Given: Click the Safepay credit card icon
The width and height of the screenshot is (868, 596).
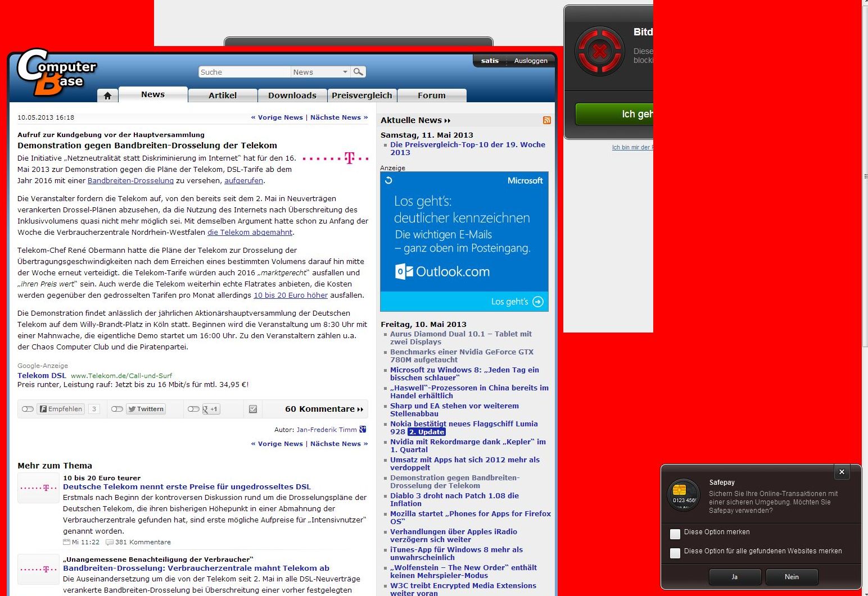Looking at the screenshot, I should (x=683, y=495).
